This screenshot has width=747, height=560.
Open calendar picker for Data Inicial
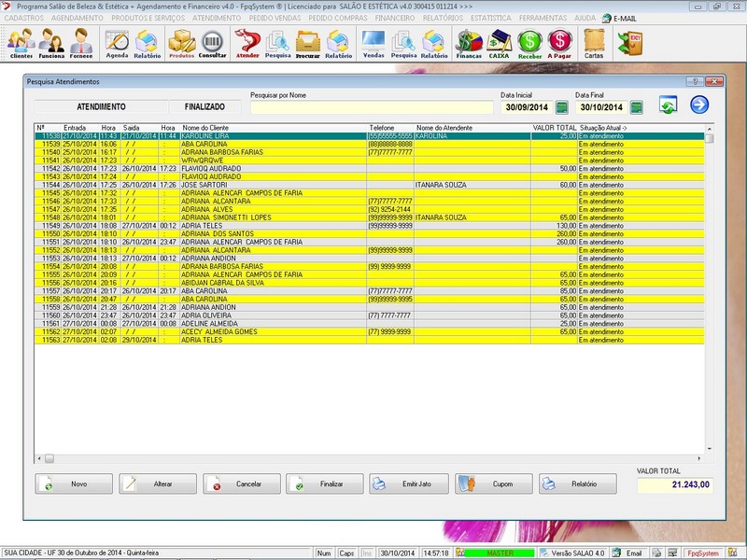tap(562, 107)
